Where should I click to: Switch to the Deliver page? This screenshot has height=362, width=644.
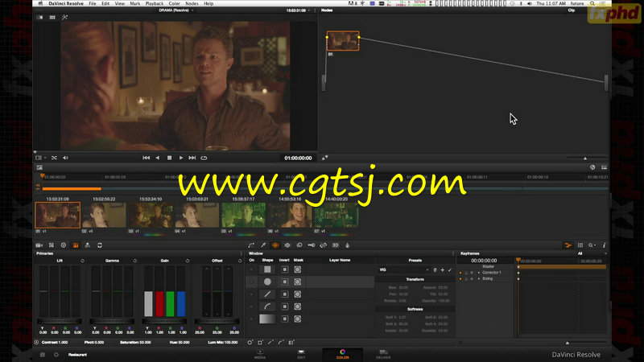tap(383, 354)
